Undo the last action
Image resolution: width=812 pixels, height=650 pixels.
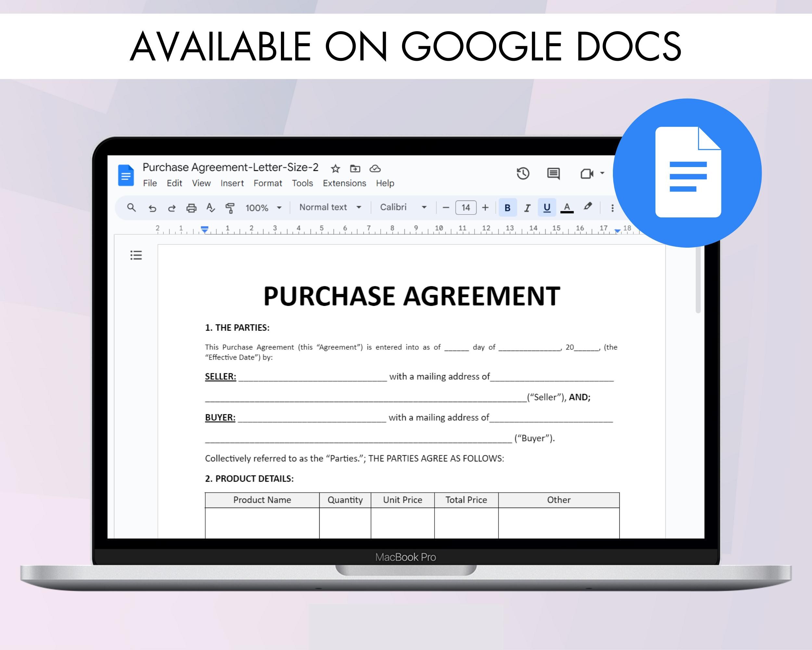click(152, 208)
